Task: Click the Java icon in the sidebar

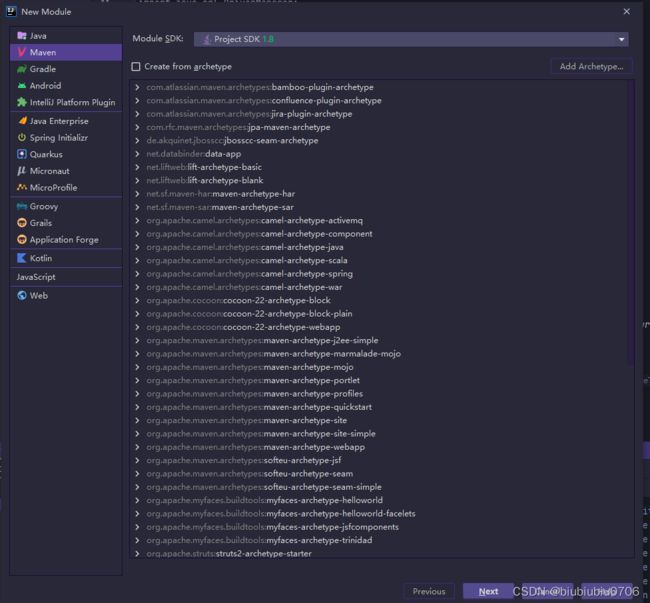Action: [x=22, y=36]
